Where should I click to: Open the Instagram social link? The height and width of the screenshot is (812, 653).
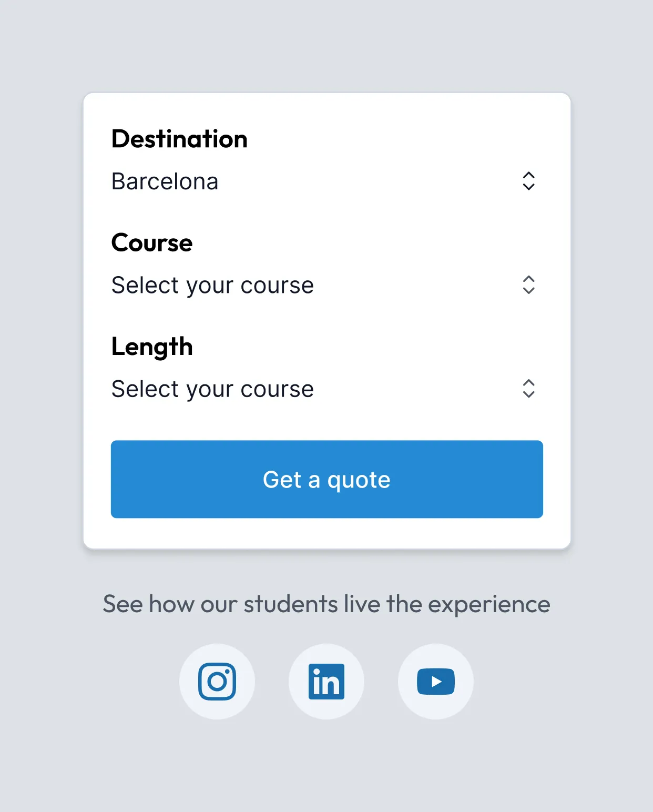coord(217,681)
